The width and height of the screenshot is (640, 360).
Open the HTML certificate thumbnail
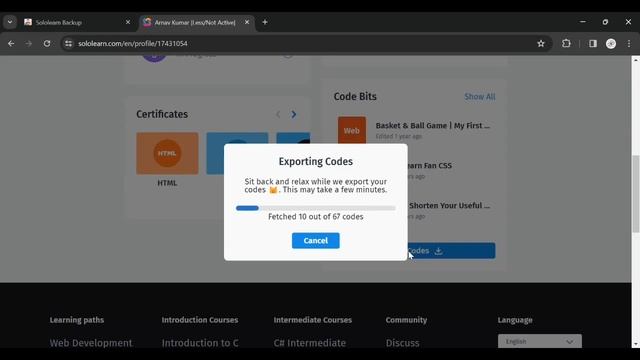coord(167,153)
